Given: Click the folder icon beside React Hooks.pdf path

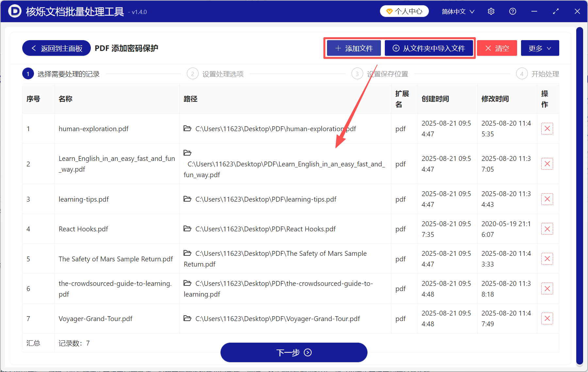Looking at the screenshot, I should coord(187,229).
